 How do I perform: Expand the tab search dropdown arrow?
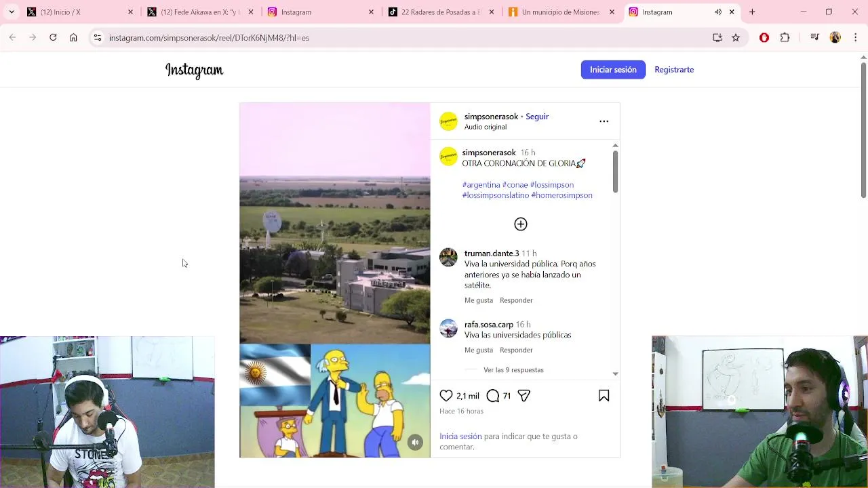coord(12,12)
